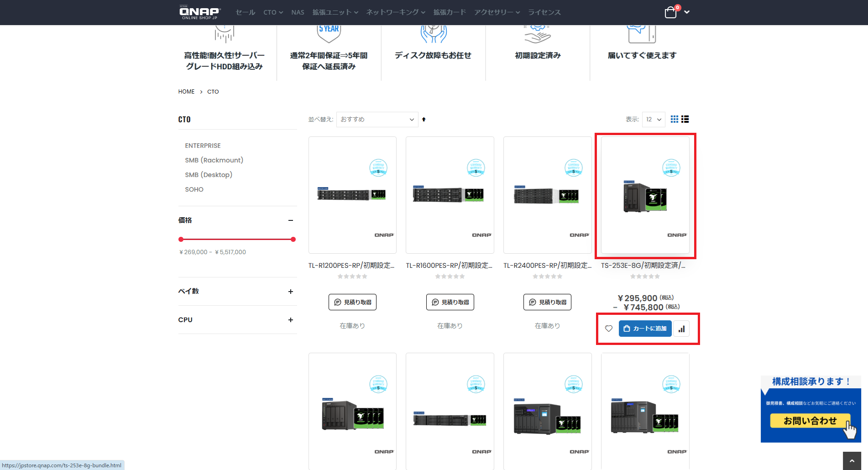Open TL-R2400PES-RP product title link

547,266
